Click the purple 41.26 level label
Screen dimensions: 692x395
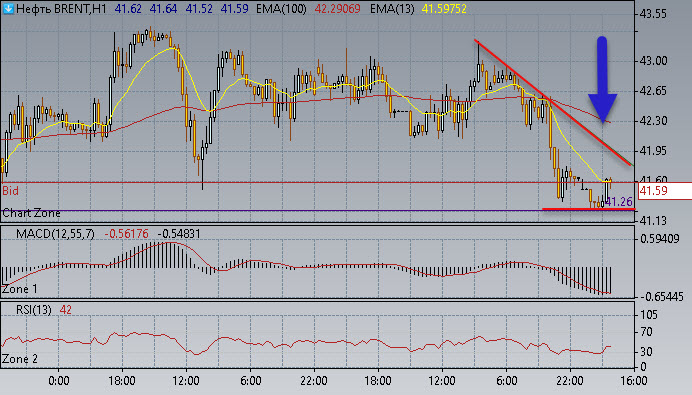pos(619,202)
